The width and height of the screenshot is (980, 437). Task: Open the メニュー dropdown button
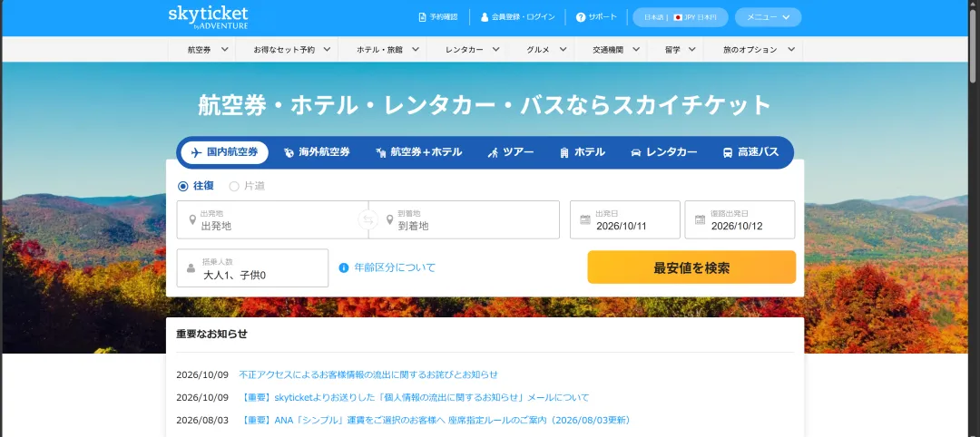tap(769, 17)
